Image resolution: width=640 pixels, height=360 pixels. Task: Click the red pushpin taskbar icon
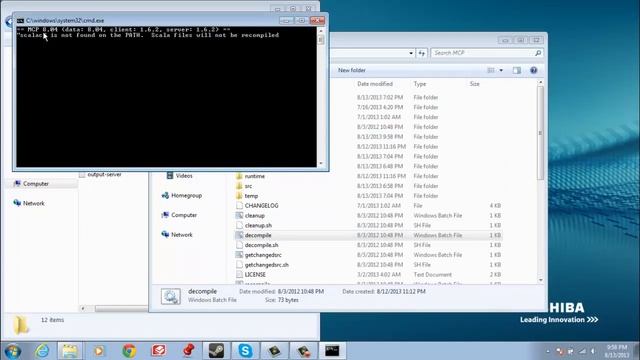tap(188, 351)
